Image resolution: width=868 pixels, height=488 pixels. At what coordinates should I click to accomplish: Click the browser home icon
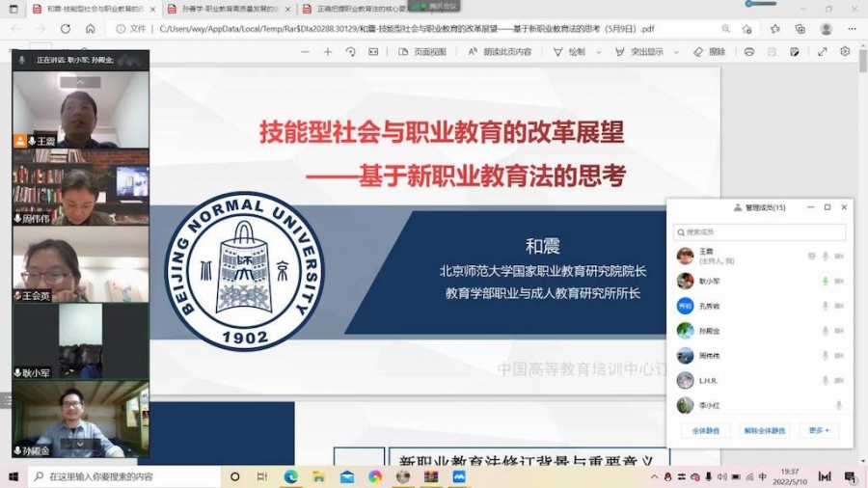(90, 29)
